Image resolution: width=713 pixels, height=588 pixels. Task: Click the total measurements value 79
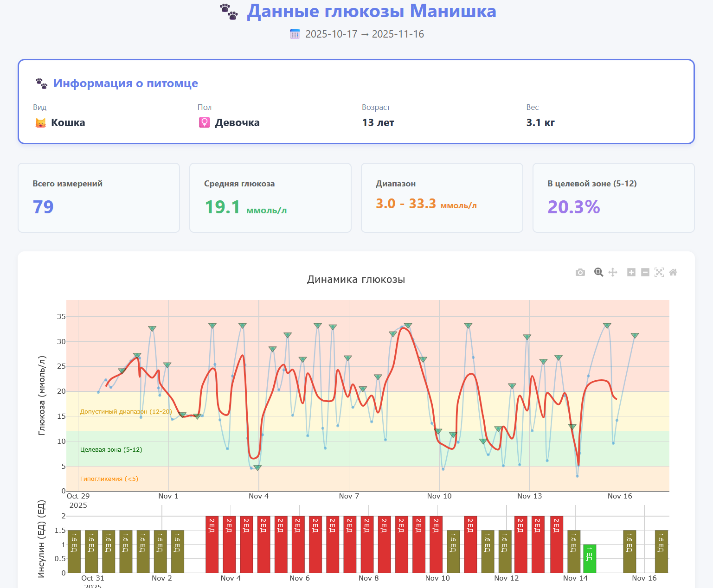(43, 207)
